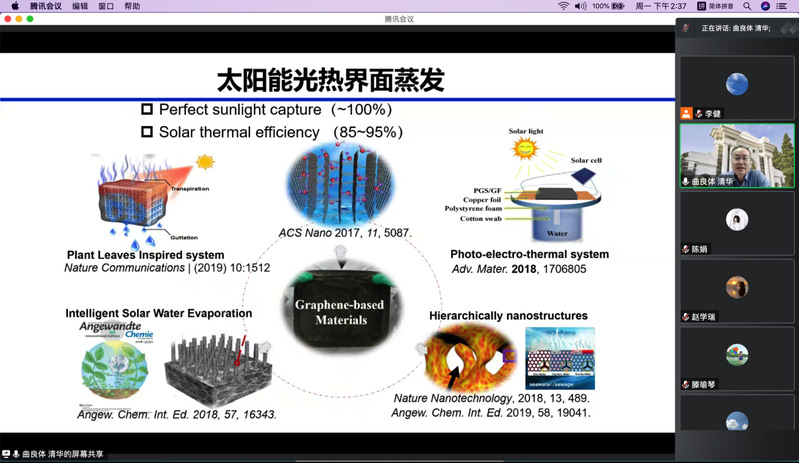
Task: Click the battery status icon
Action: pyautogui.click(x=615, y=6)
